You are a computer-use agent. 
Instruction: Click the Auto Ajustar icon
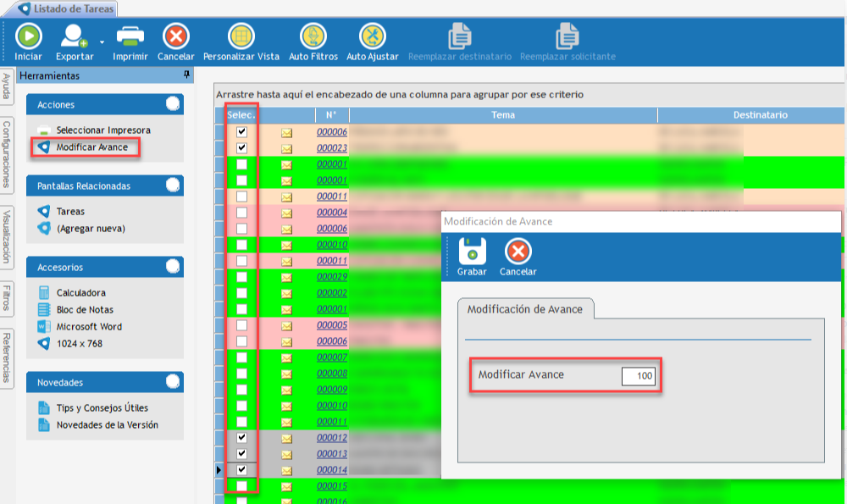tap(372, 36)
